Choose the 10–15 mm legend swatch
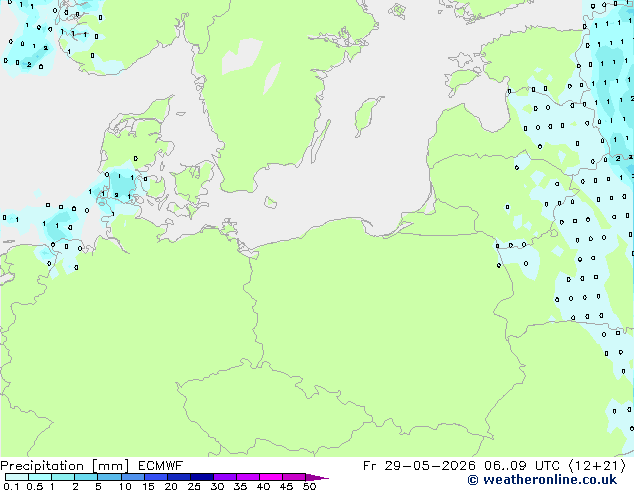 (132, 477)
